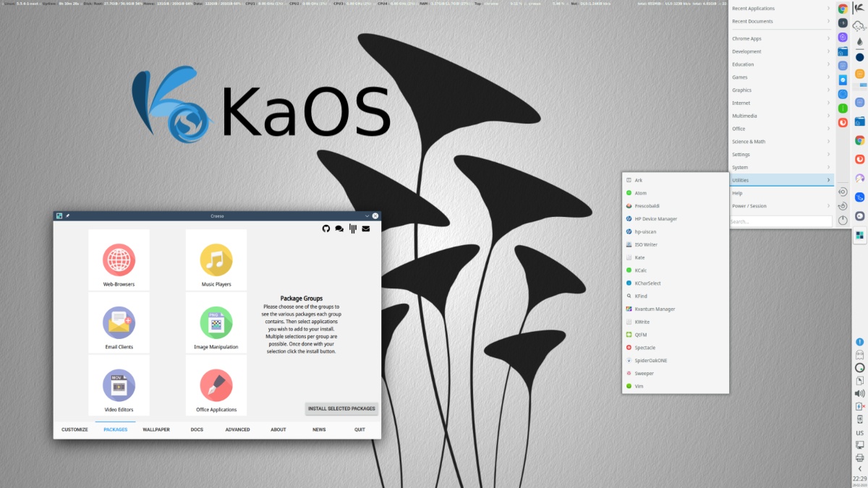This screenshot has width=868, height=488.
Task: Click the GitHub icon in Croeso
Action: (x=326, y=228)
